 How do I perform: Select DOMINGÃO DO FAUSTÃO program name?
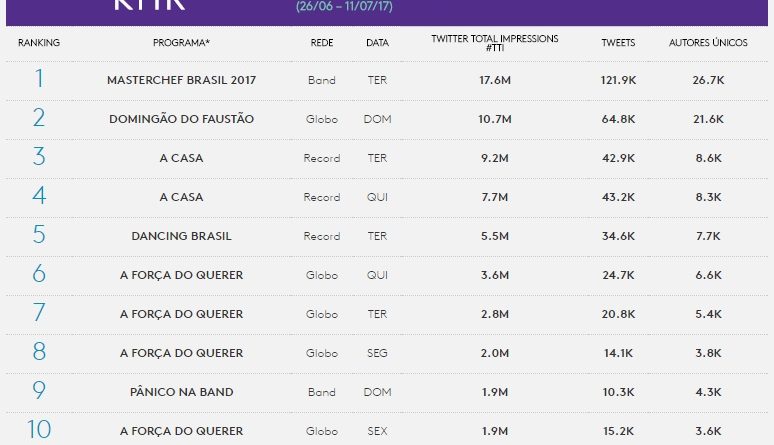click(181, 119)
